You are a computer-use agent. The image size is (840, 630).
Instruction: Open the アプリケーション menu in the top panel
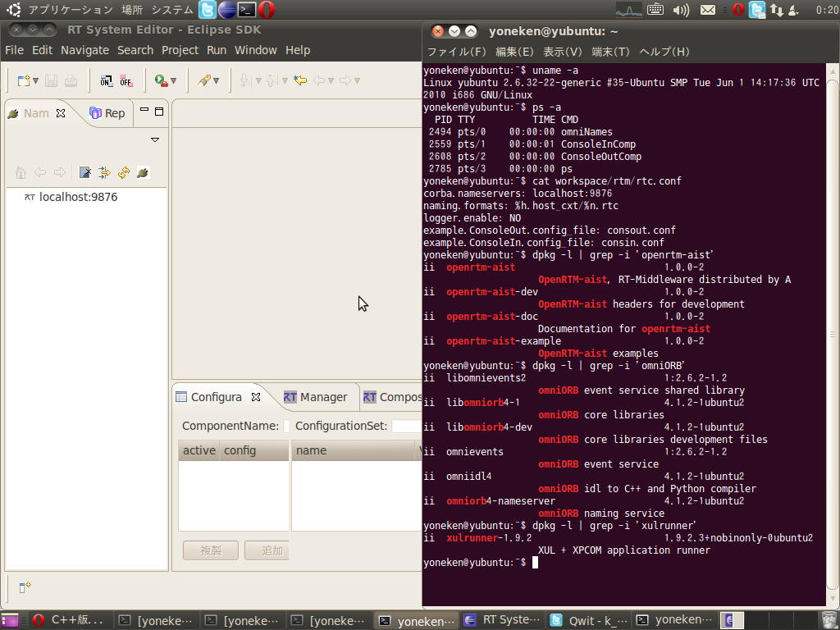pos(71,10)
